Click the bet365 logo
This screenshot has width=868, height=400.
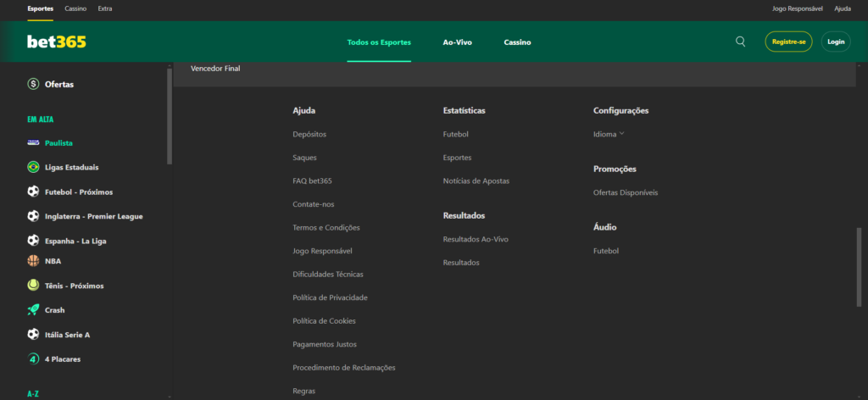[57, 42]
